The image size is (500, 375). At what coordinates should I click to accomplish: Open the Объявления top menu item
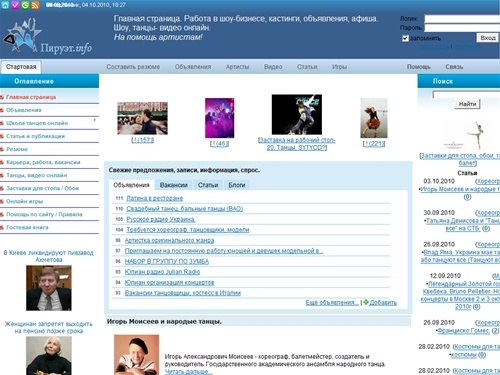pos(193,67)
